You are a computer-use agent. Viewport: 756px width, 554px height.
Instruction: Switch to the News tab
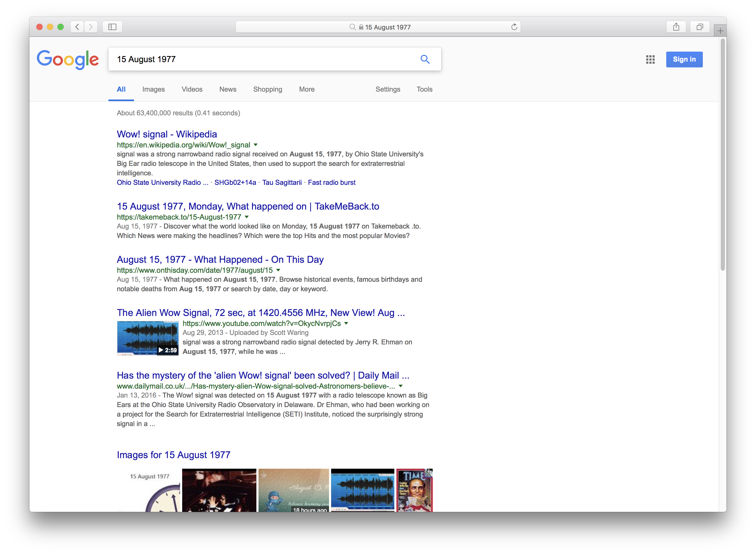(x=228, y=89)
